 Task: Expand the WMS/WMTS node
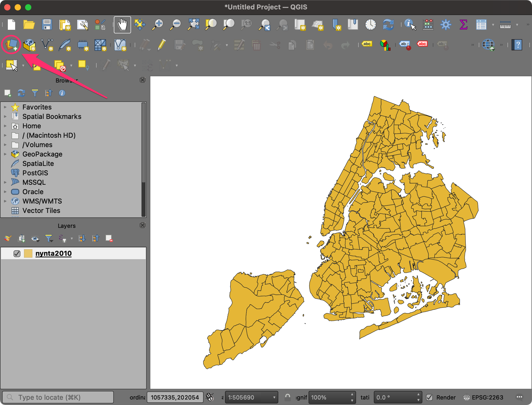(x=5, y=201)
